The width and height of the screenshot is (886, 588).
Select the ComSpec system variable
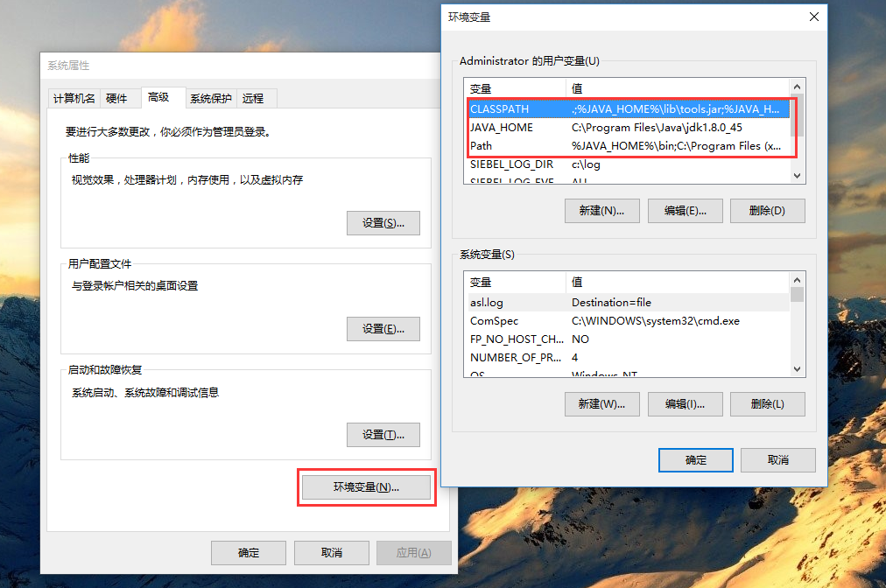tap(629, 321)
